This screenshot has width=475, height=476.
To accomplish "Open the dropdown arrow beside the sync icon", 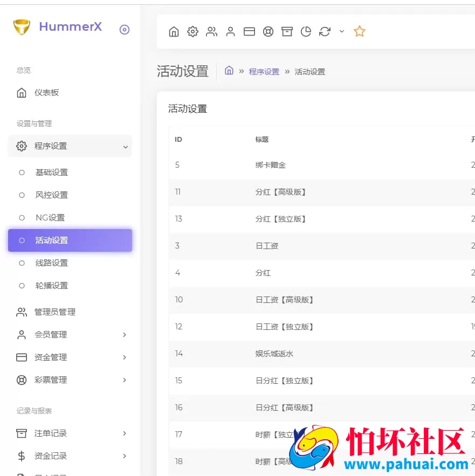I will 341,31.
